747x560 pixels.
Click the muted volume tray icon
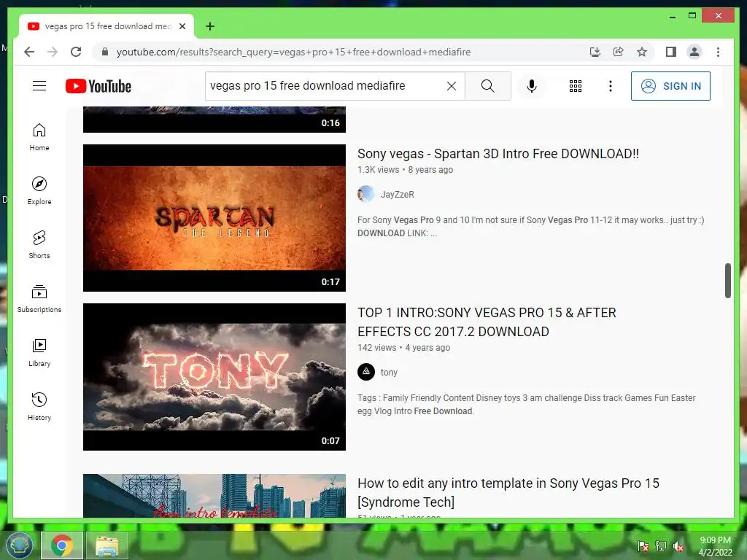678,546
